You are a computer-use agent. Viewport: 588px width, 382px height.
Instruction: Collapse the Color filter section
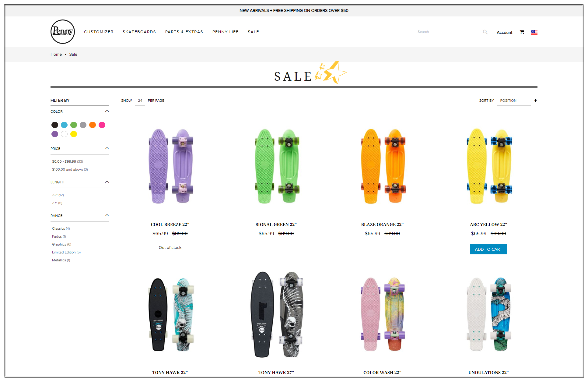pyautogui.click(x=107, y=111)
